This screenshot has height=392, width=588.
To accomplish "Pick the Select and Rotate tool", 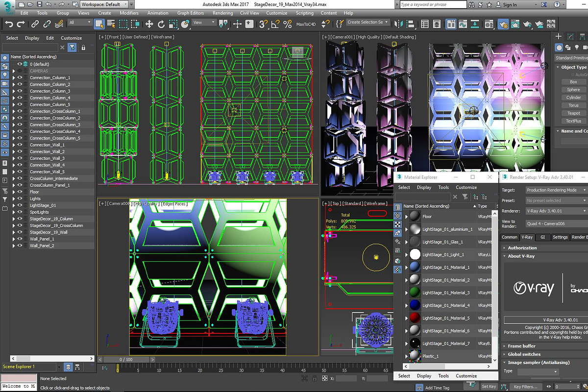I will pos(161,24).
